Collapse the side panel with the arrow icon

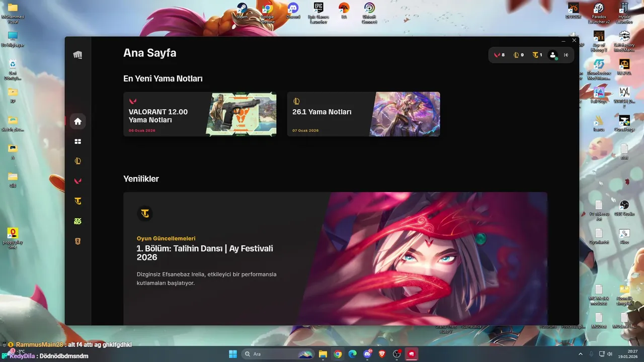[566, 55]
